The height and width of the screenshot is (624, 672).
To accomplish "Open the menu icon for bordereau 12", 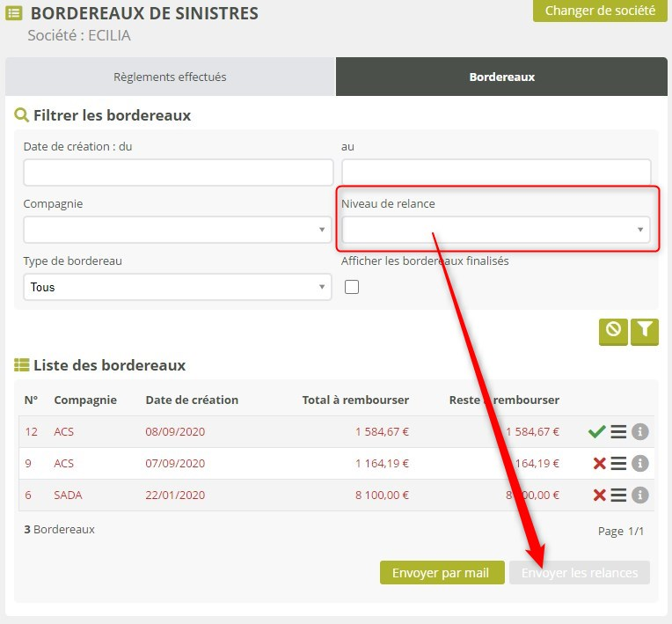I will pos(618,431).
